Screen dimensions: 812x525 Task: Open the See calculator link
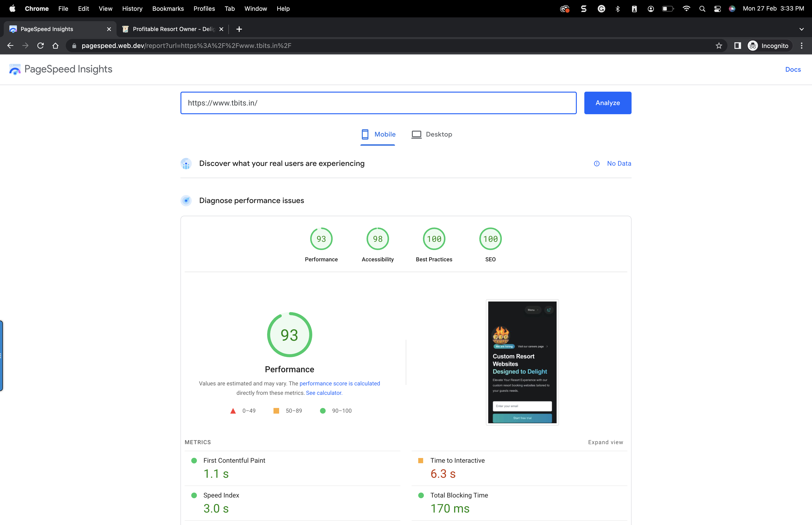click(x=324, y=393)
